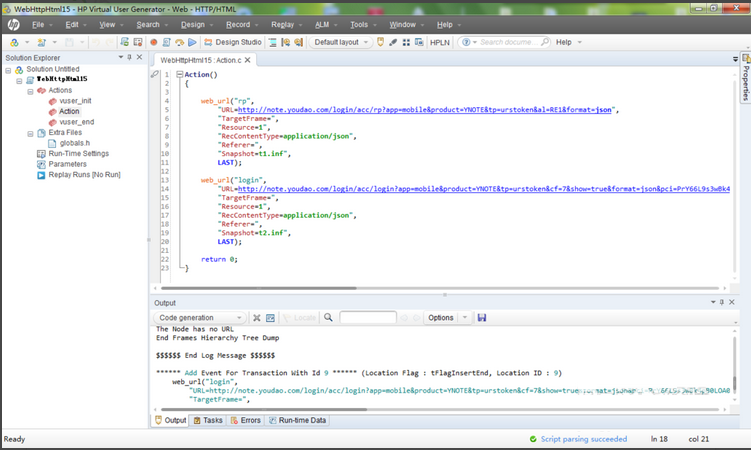Image resolution: width=751 pixels, height=450 pixels.
Task: Open the Default layout dropdown
Action: point(341,42)
